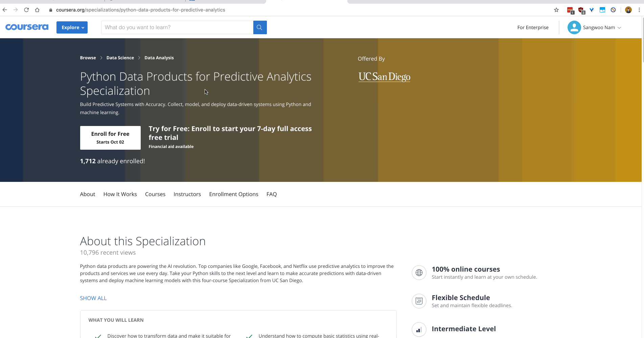Image resolution: width=644 pixels, height=338 pixels.
Task: Click the Enroll for Free button
Action: (110, 138)
